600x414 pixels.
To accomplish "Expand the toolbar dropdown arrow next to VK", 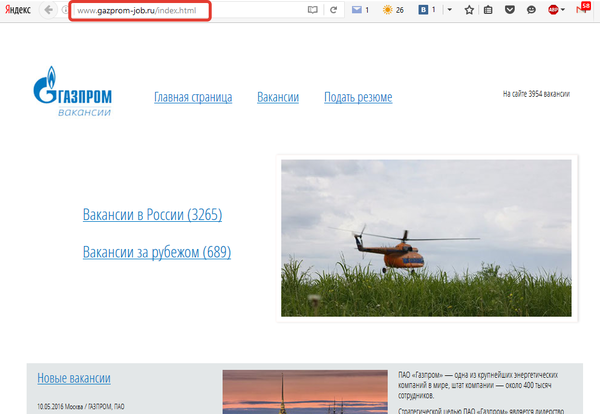I will [450, 10].
